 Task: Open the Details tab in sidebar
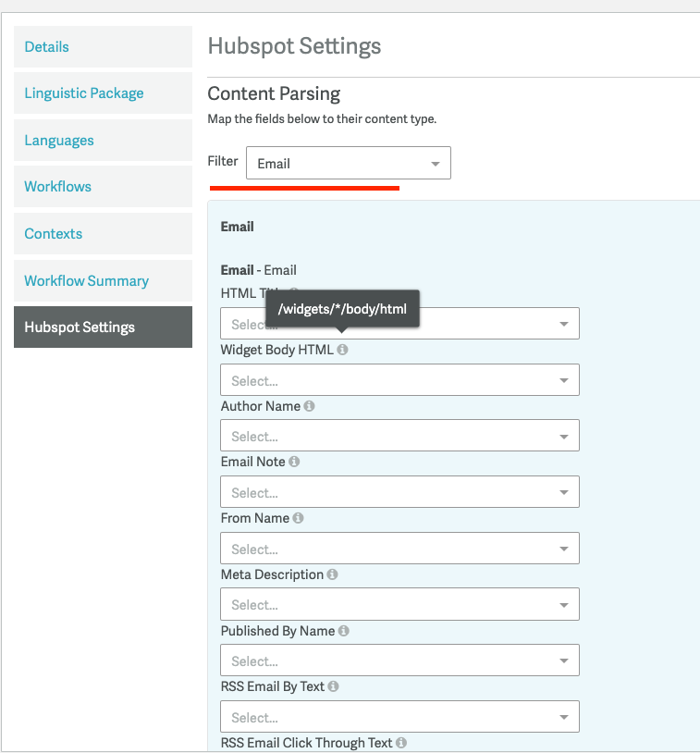103,46
